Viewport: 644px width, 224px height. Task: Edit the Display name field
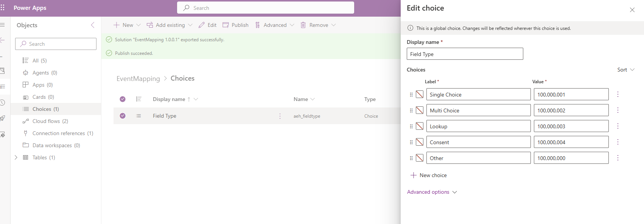point(465,54)
